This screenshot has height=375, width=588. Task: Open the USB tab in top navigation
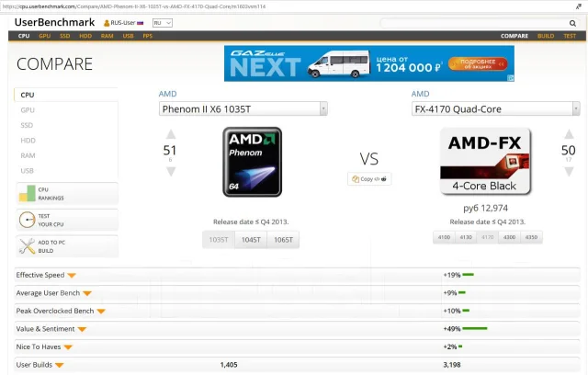(x=128, y=36)
